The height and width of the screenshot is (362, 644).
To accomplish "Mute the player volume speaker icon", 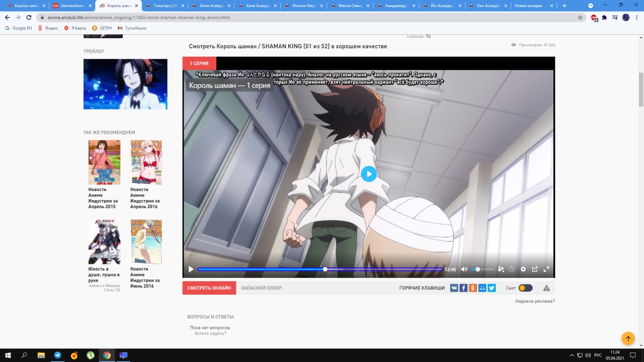I will [464, 269].
